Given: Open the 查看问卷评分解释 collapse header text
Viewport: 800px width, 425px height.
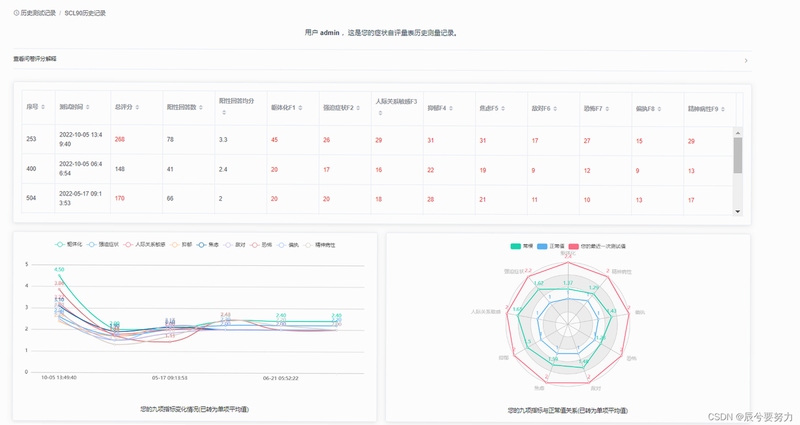Looking at the screenshot, I should 35,59.
